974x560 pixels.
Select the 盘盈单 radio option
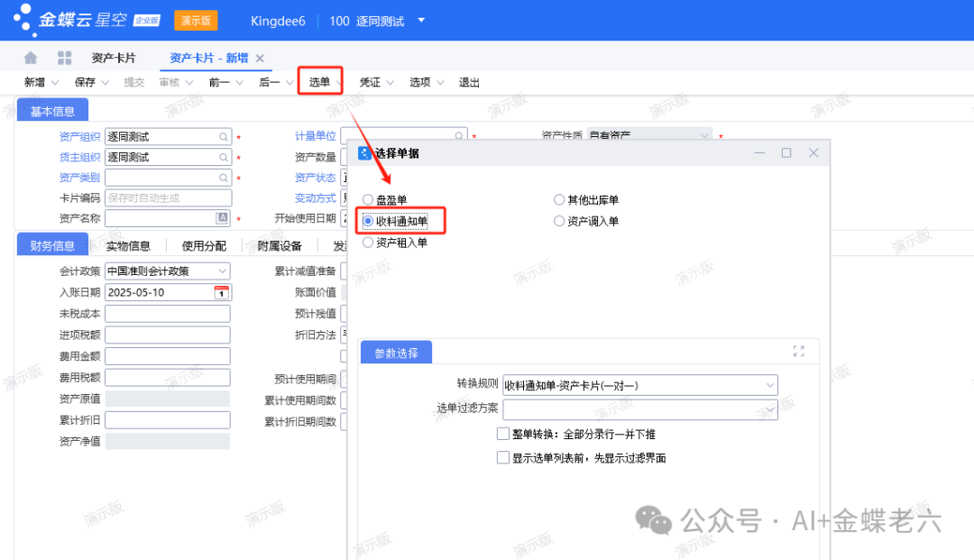[368, 199]
